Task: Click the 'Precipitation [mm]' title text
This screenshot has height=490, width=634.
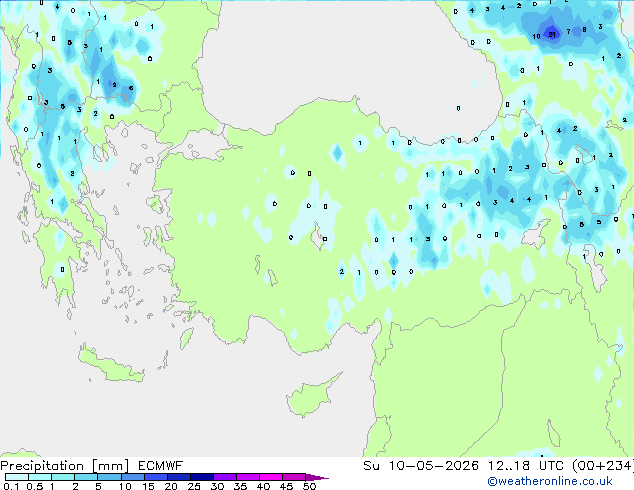Action: click(x=65, y=466)
